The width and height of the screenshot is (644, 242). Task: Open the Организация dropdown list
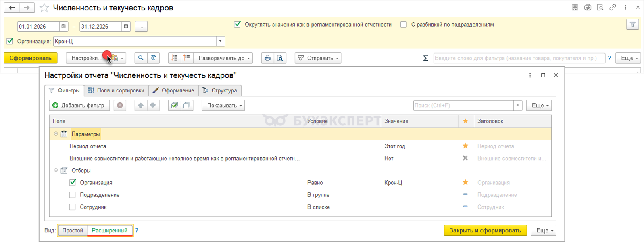pyautogui.click(x=220, y=41)
